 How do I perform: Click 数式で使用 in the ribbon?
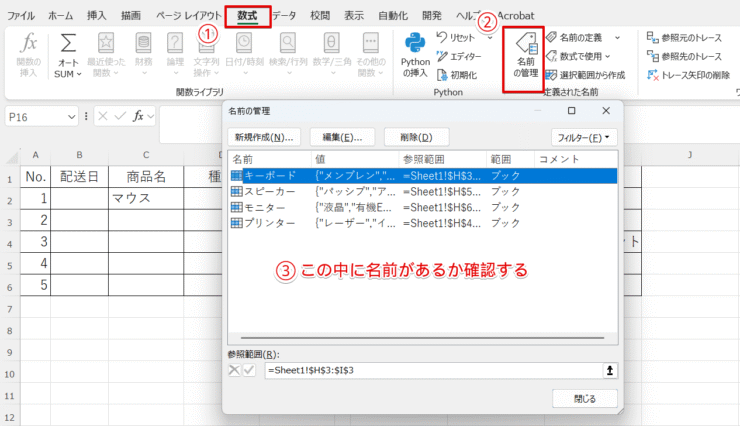[578, 57]
